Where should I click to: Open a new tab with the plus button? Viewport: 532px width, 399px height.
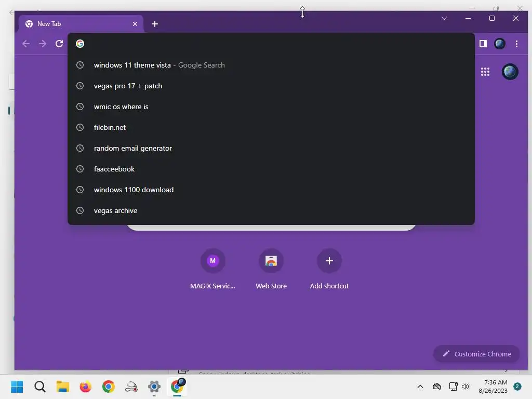(155, 24)
